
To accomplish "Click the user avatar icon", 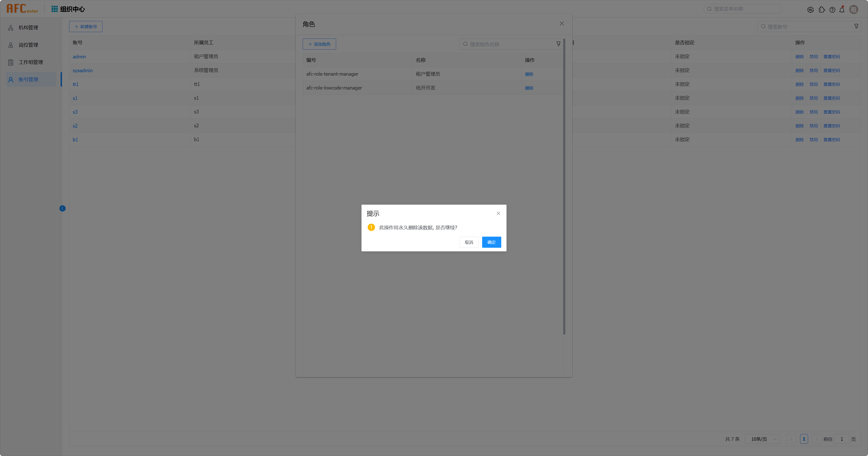I will (853, 10).
